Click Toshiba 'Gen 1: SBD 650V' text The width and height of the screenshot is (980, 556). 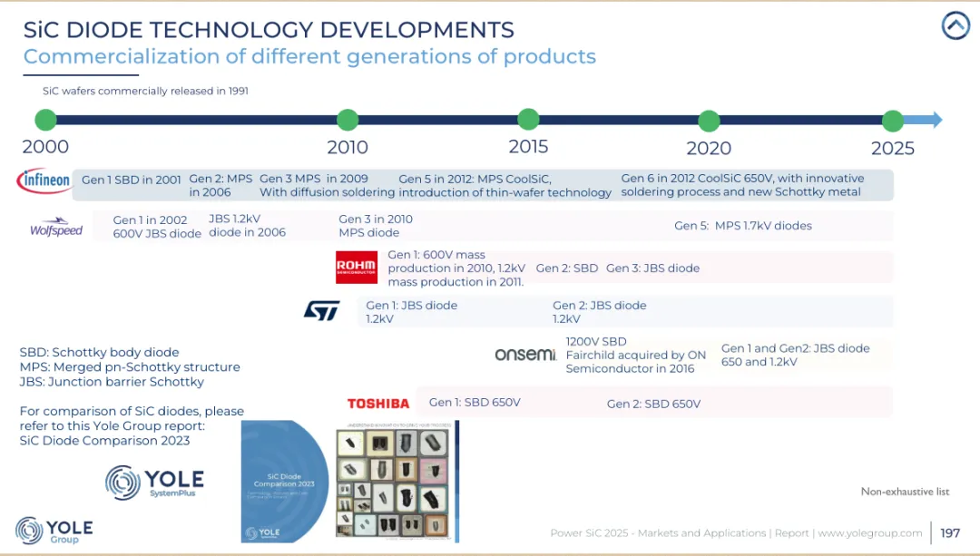[475, 403]
